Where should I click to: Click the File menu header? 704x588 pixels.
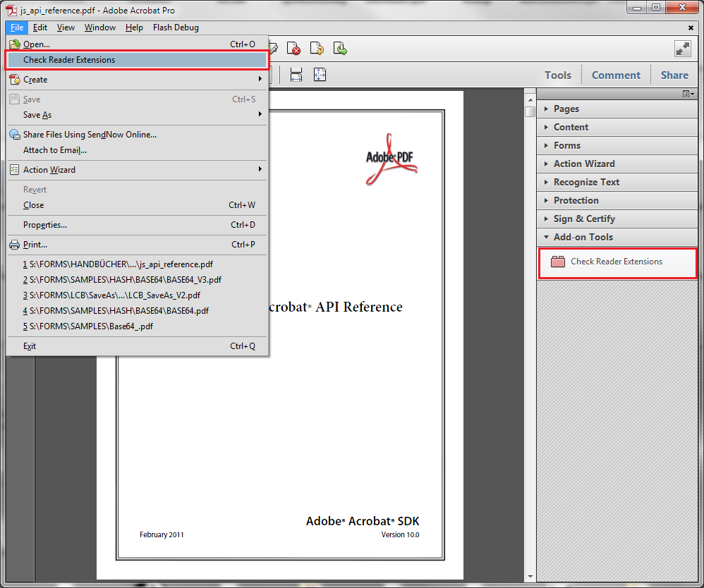[17, 27]
